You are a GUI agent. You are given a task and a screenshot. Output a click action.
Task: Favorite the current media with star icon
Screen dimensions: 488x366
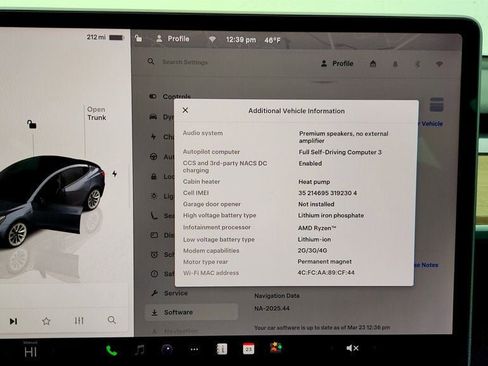click(x=46, y=321)
